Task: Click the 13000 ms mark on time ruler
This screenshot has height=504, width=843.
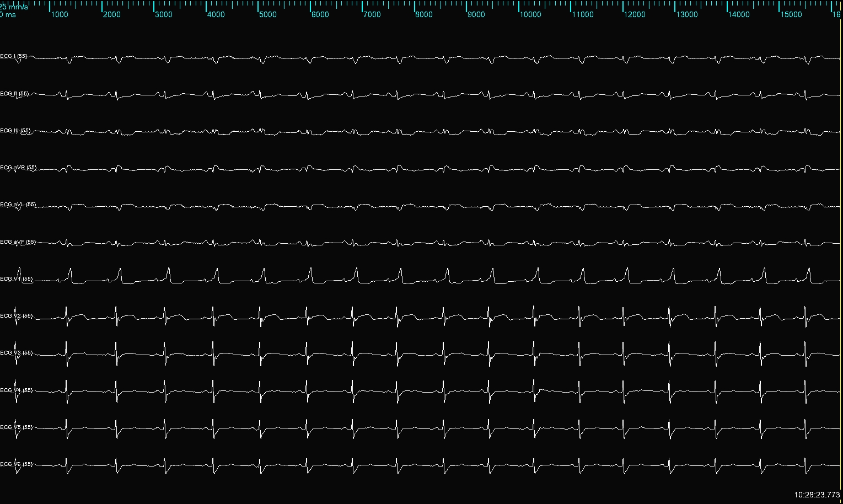Action: pos(687,14)
